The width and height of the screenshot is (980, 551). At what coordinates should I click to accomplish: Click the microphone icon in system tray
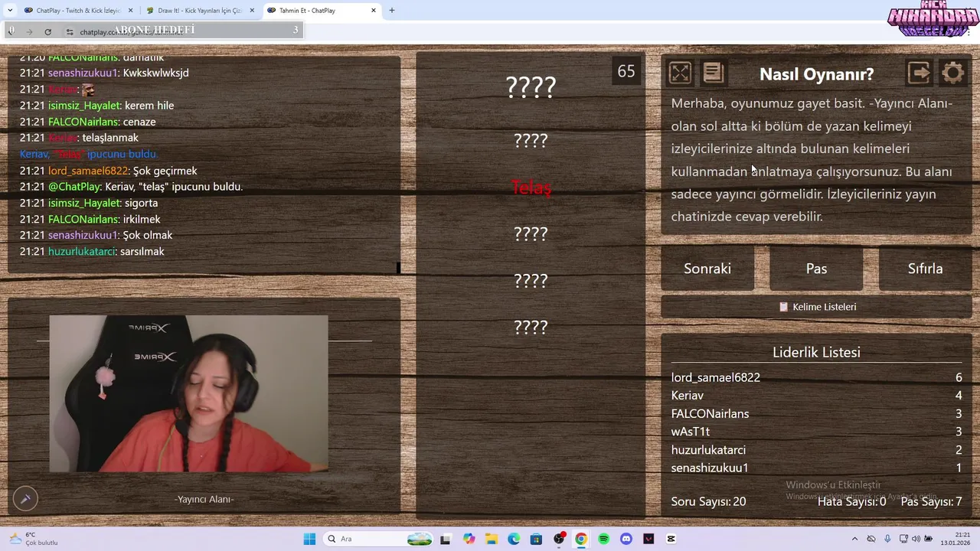point(887,539)
